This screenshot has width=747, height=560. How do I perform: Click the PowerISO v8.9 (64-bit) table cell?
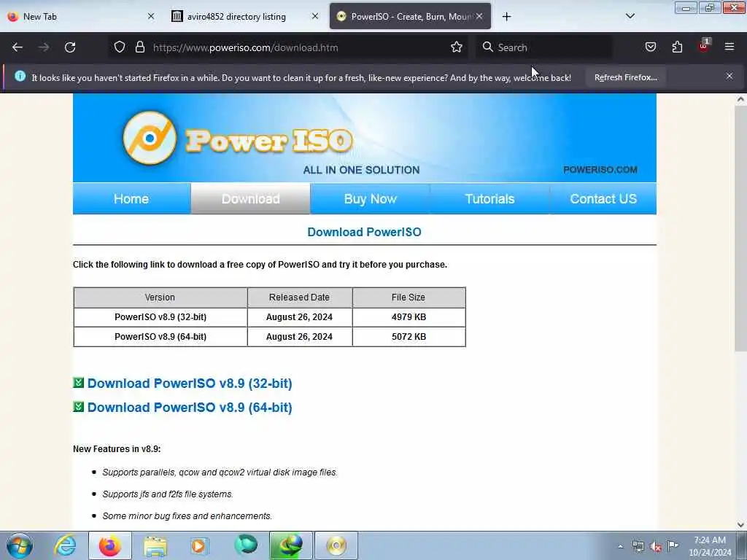[x=160, y=337]
